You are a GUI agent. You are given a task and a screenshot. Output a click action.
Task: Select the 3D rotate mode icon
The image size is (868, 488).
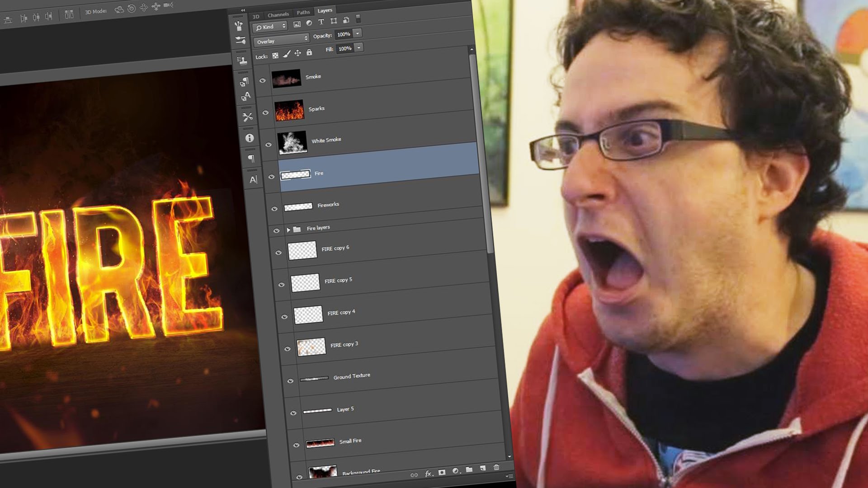coord(119,9)
